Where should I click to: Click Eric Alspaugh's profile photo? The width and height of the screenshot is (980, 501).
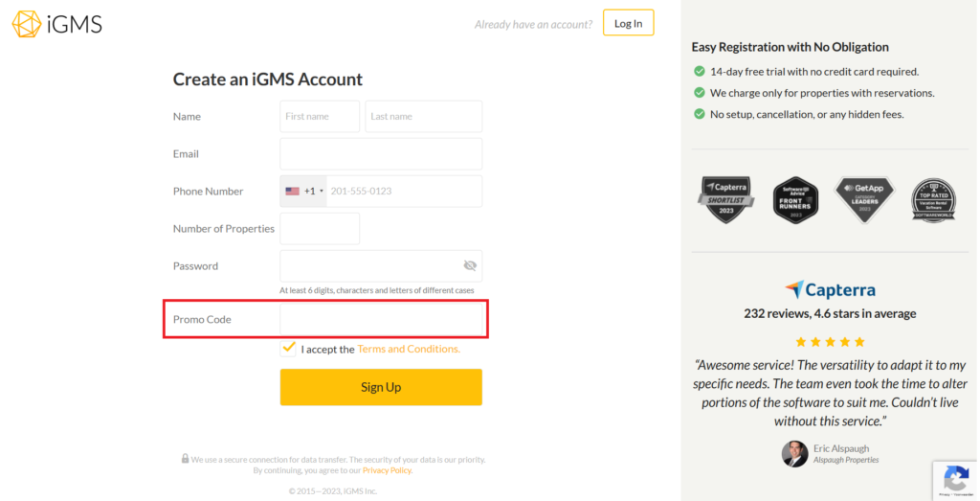pos(794,453)
